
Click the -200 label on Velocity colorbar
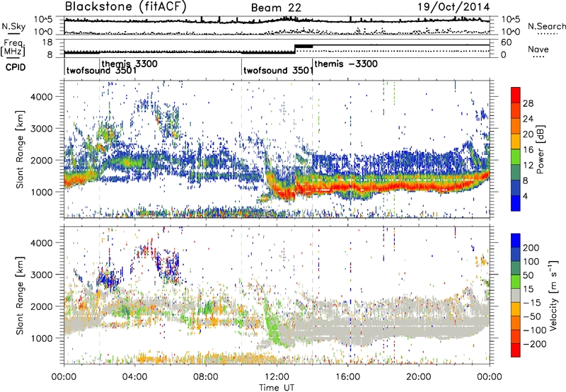click(535, 344)
